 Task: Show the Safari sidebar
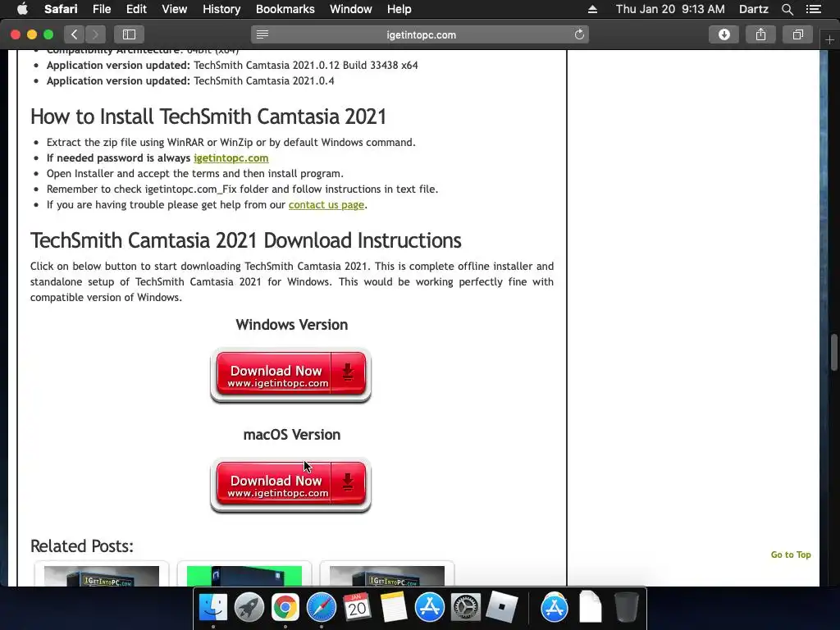click(x=129, y=34)
